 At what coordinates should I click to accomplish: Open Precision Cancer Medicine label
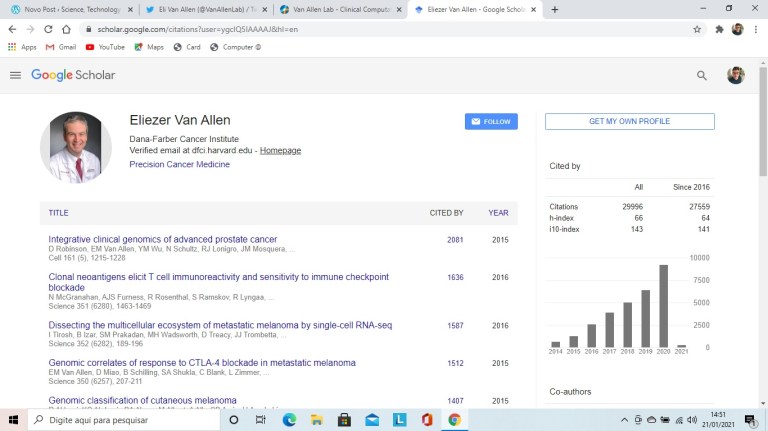pos(179,164)
